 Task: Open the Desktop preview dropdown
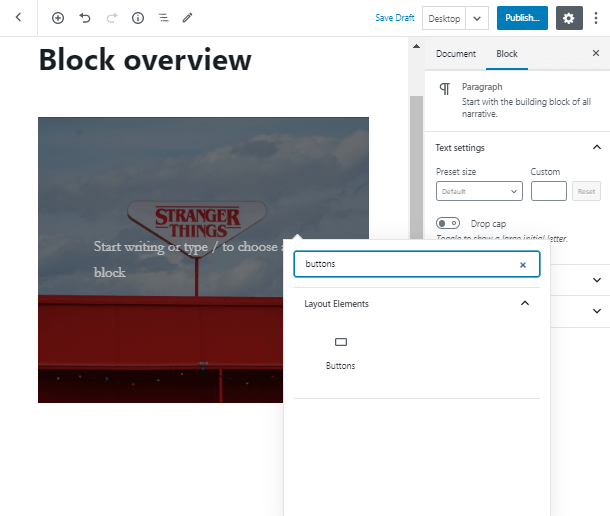point(477,18)
